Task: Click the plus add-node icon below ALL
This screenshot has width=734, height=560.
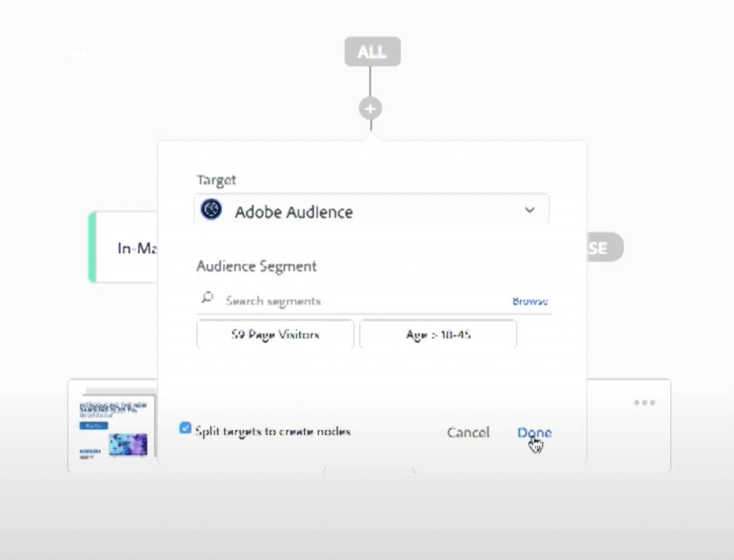Action: [x=370, y=108]
